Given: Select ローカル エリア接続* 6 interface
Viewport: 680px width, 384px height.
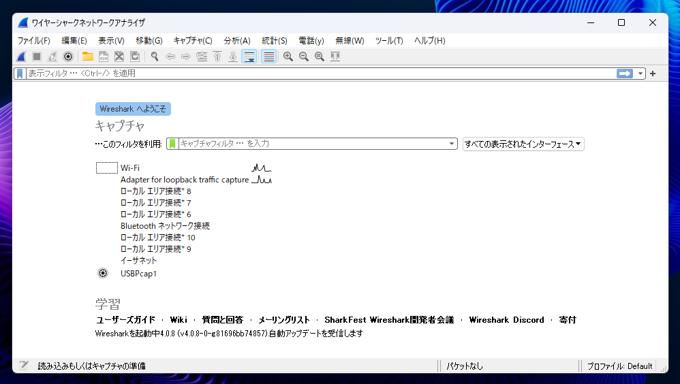Looking at the screenshot, I should click(156, 214).
